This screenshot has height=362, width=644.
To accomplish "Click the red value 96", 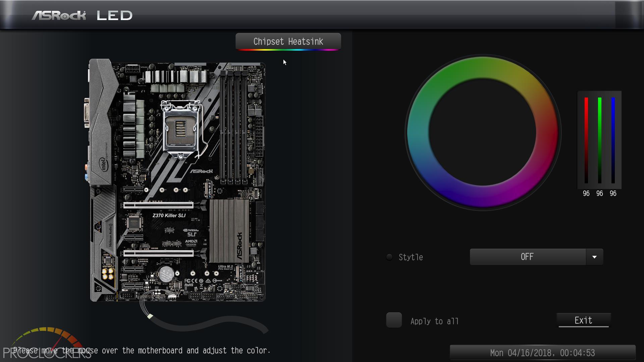I will (586, 193).
